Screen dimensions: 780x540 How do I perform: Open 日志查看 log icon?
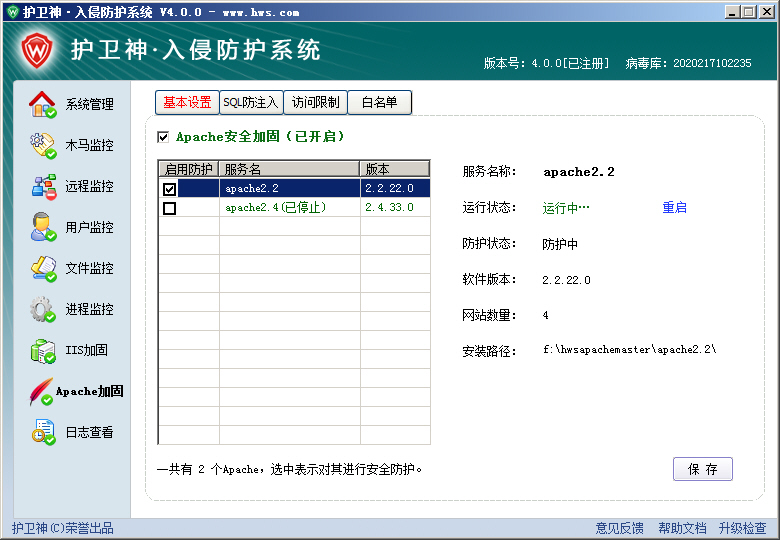[43, 432]
